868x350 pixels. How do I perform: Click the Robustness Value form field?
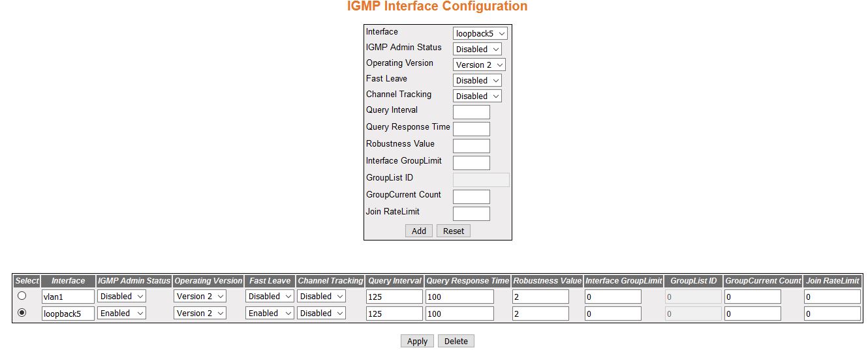point(471,146)
